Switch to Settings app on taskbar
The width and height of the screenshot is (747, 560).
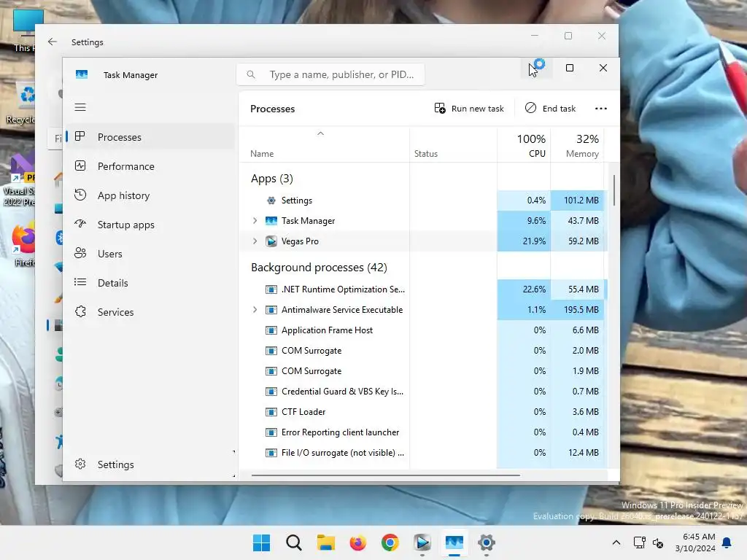(x=487, y=542)
